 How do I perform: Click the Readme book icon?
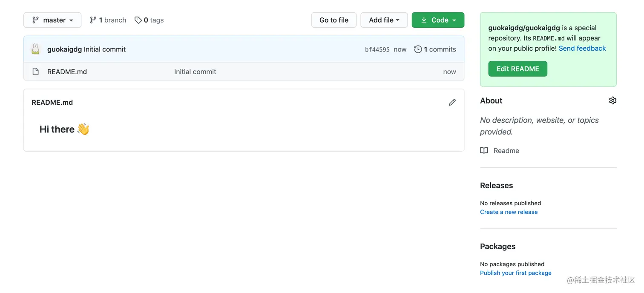coord(484,150)
